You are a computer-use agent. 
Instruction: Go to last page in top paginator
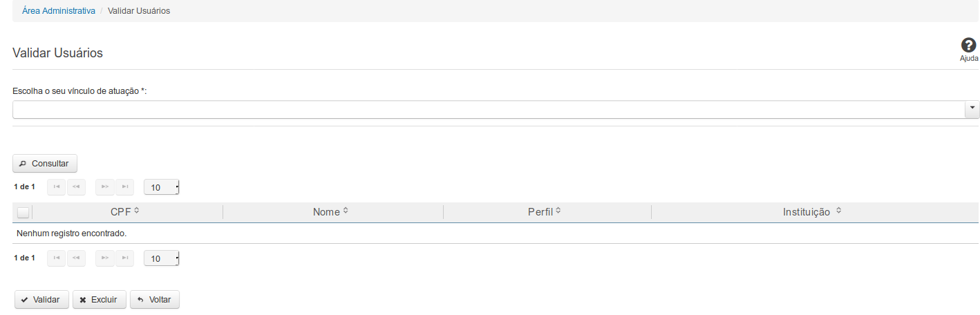click(124, 187)
